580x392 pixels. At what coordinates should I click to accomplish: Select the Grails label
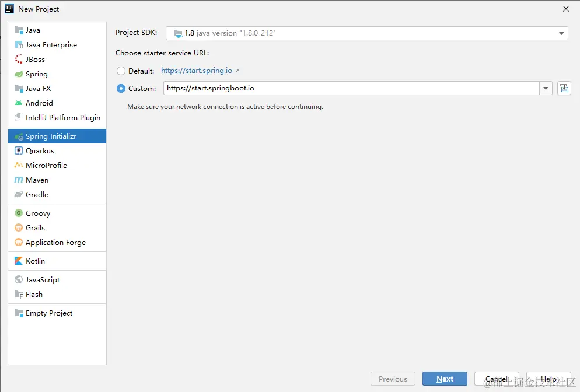[35, 228]
